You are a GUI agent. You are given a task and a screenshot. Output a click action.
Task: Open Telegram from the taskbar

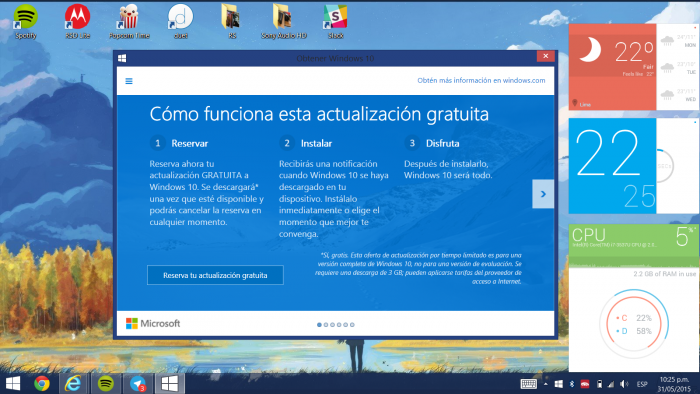pos(138,383)
